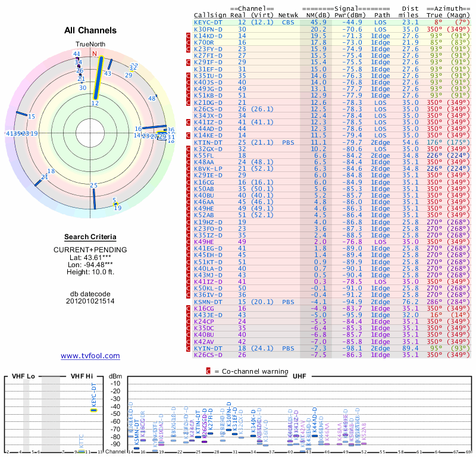Click the KSMN-DT callsign entry
Viewport: 476px width, 457px height.
coord(208,302)
